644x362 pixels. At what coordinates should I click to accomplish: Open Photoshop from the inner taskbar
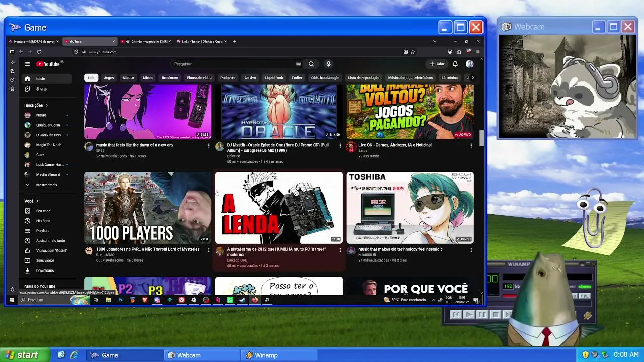tap(120, 300)
